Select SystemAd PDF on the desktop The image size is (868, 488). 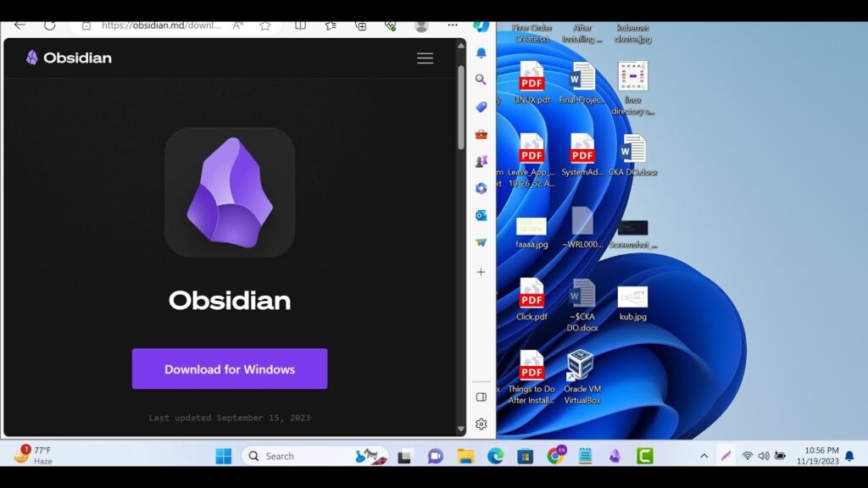point(581,155)
